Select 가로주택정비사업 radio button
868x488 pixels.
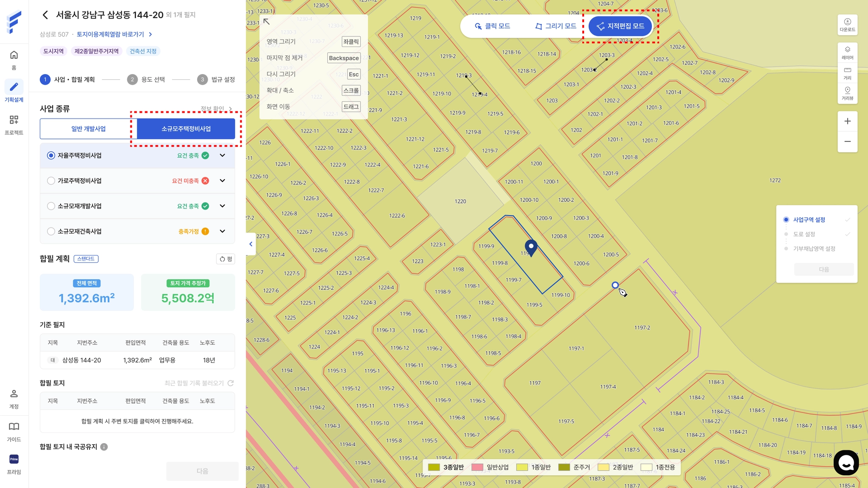pyautogui.click(x=51, y=181)
